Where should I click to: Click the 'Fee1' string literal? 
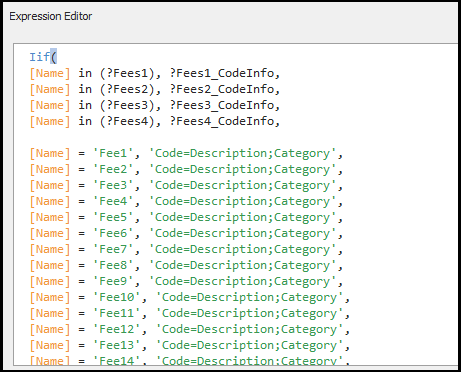click(113, 153)
